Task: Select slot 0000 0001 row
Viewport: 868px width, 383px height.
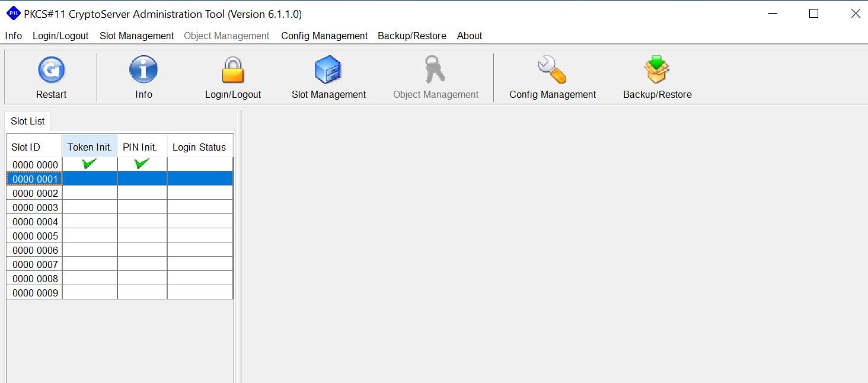Action: [x=120, y=178]
